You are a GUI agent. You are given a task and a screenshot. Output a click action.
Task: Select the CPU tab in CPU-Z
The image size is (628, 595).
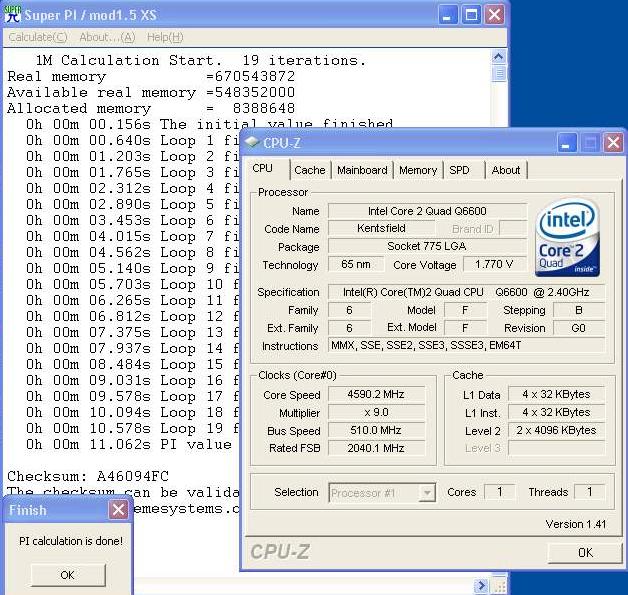(263, 168)
